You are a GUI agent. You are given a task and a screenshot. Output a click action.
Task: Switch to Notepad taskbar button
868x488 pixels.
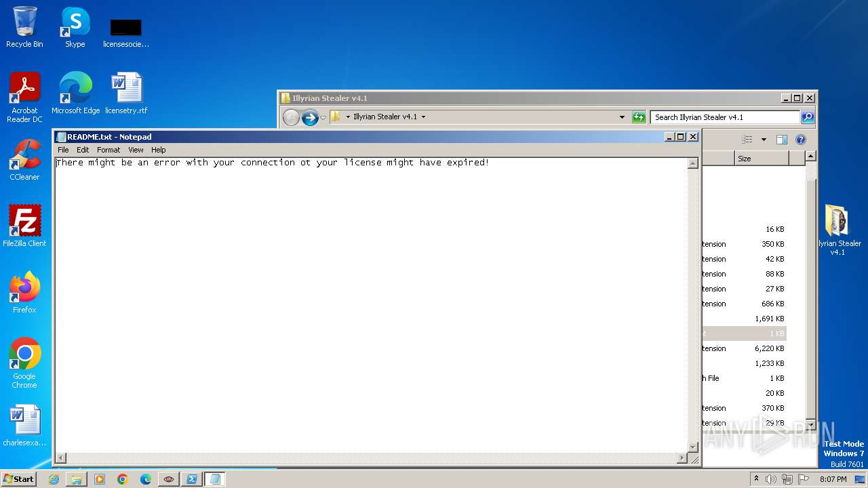215,479
